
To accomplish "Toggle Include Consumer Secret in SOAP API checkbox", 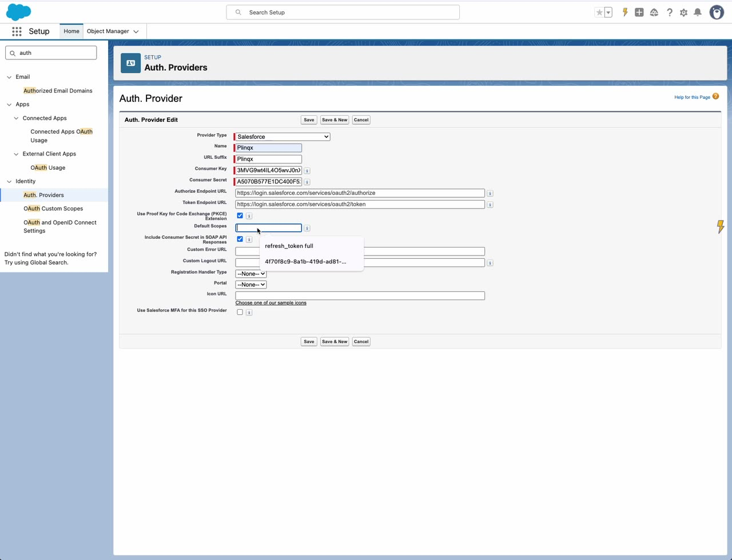I will (x=240, y=239).
